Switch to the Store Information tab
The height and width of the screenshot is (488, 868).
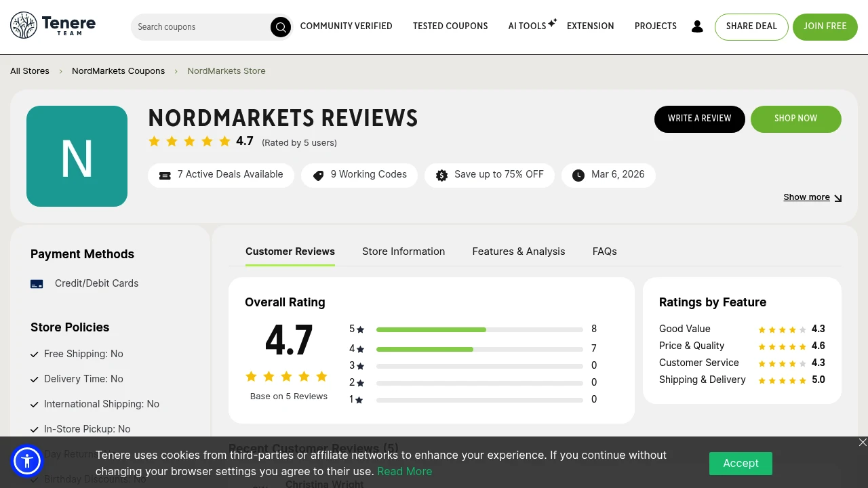pos(403,251)
